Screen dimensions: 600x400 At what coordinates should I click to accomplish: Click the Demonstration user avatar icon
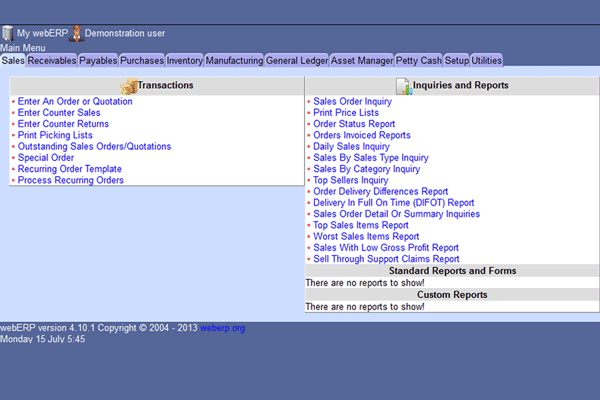[x=76, y=33]
